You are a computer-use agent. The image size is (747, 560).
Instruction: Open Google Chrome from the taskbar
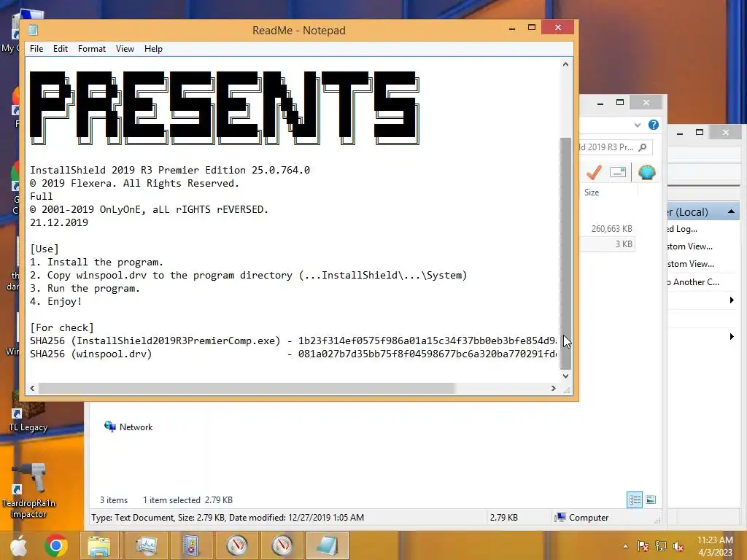(x=55, y=545)
